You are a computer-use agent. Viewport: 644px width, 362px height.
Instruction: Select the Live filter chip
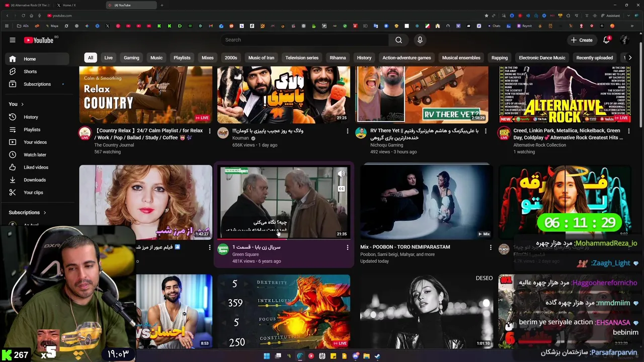(x=108, y=58)
